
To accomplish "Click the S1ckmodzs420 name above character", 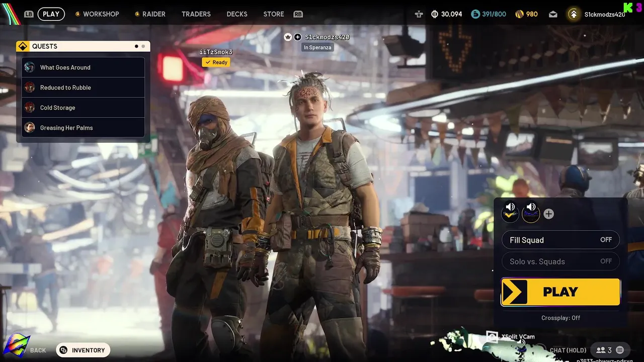I will (x=327, y=37).
